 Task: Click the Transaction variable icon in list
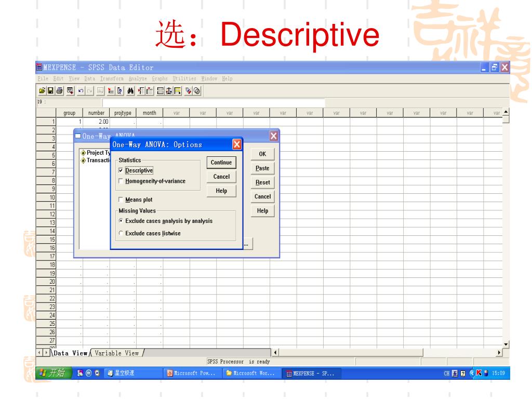[83, 161]
